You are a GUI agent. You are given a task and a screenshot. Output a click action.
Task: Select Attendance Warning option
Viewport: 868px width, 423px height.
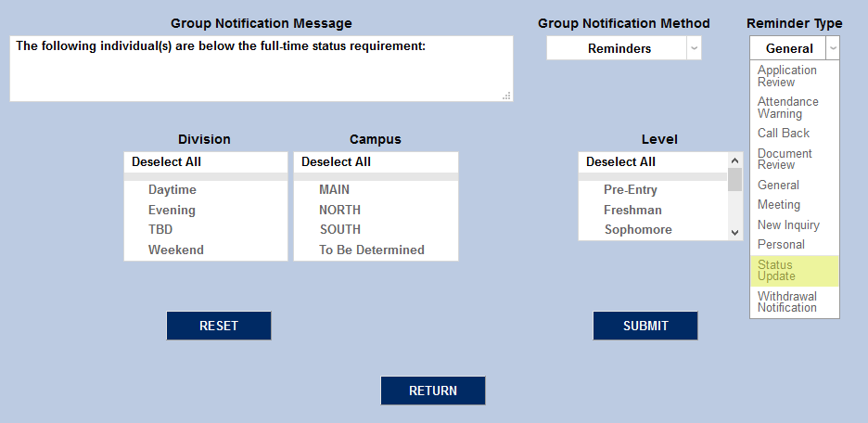[x=794, y=108]
